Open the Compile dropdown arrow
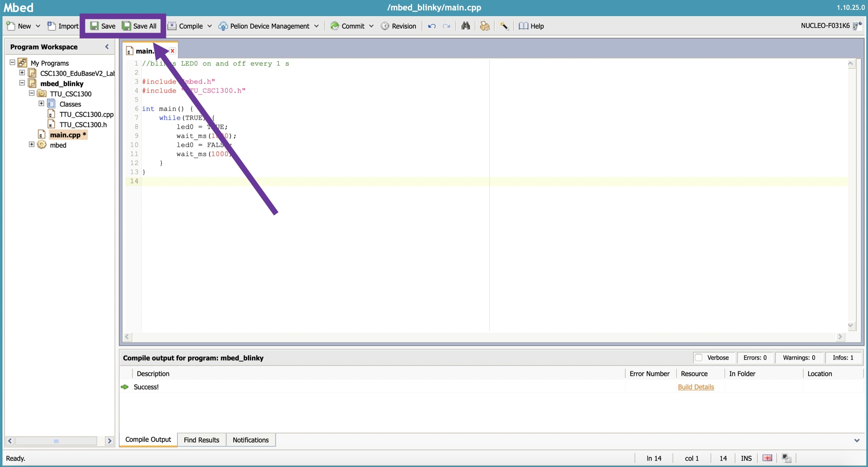The width and height of the screenshot is (868, 467). coord(209,26)
